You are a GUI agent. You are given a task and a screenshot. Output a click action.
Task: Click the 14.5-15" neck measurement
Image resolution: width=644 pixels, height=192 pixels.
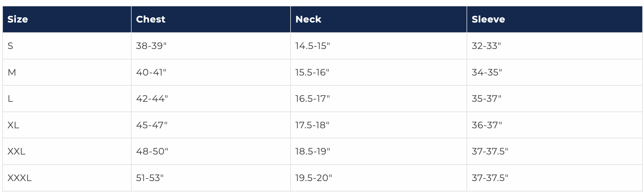click(x=312, y=46)
